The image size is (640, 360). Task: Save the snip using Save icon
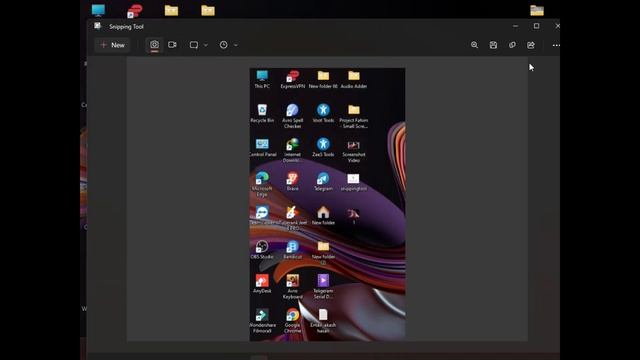493,45
